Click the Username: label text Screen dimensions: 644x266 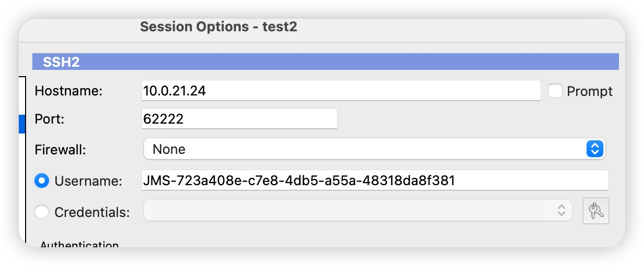pos(88,181)
